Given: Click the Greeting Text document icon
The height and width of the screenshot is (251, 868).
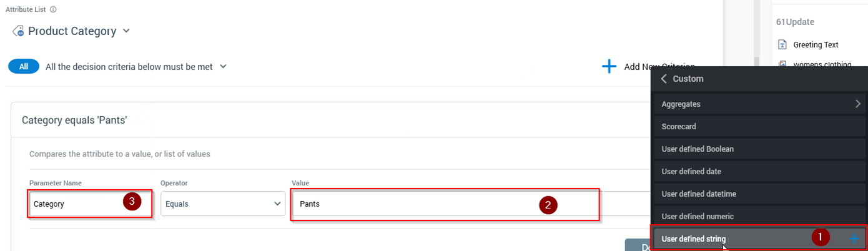Looking at the screenshot, I should tap(782, 44).
